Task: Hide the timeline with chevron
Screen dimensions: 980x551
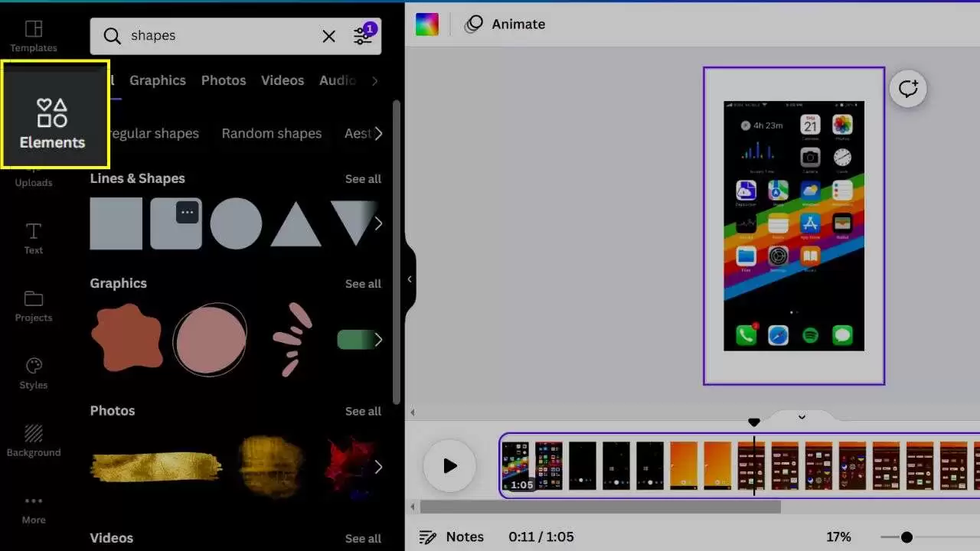Action: click(802, 417)
